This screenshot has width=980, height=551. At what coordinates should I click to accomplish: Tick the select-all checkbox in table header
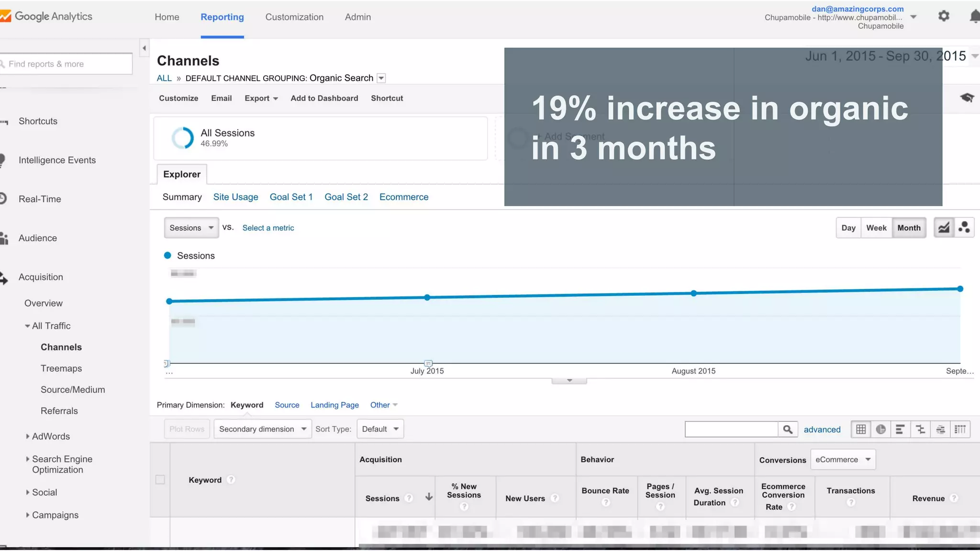pyautogui.click(x=160, y=479)
